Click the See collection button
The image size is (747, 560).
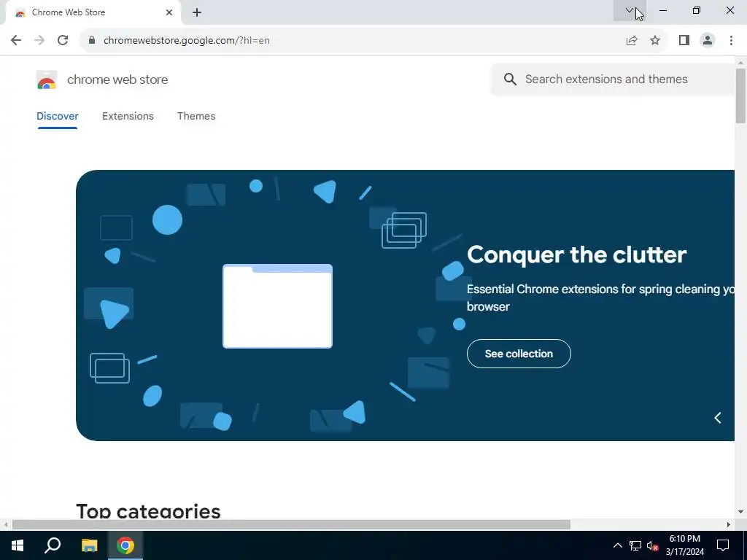point(519,354)
